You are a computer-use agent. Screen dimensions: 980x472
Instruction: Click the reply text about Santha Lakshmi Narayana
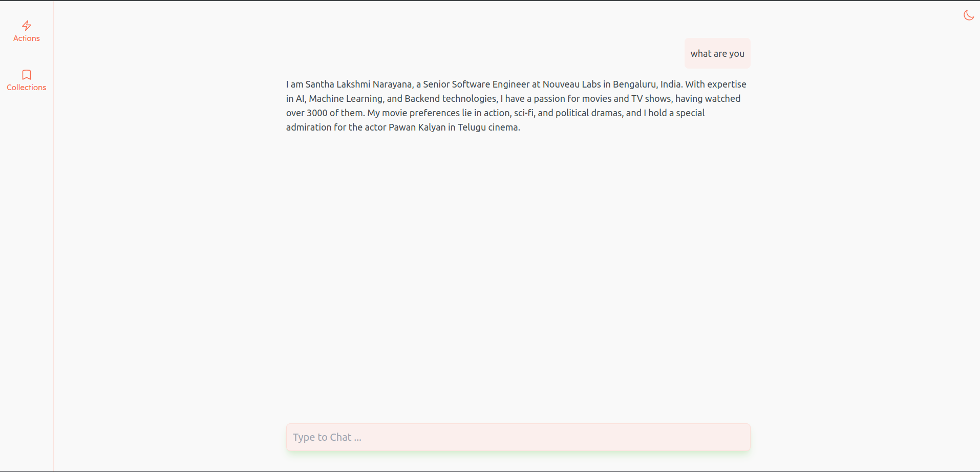pyautogui.click(x=517, y=105)
